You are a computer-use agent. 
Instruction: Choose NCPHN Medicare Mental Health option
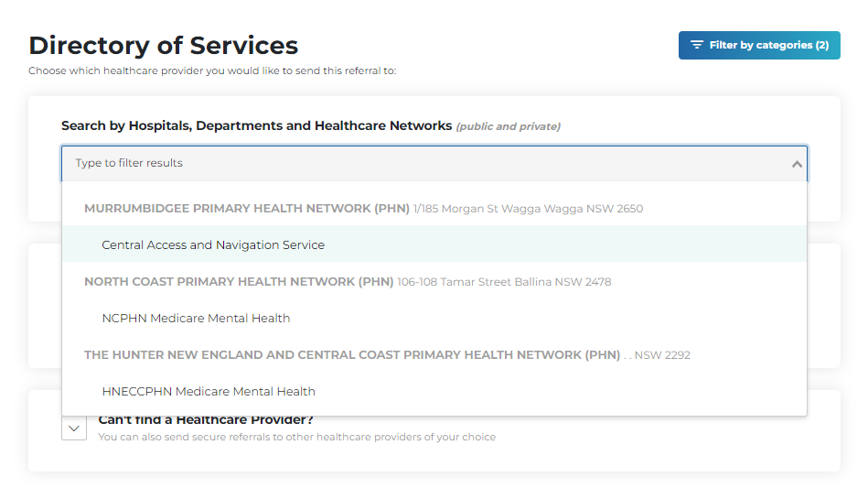click(x=196, y=318)
